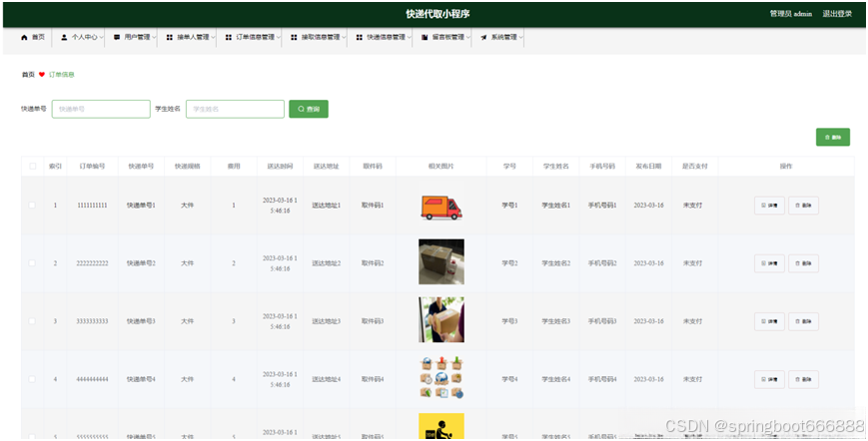Toggle the select-all checkbox in table header
The image size is (868, 441).
pos(33,166)
